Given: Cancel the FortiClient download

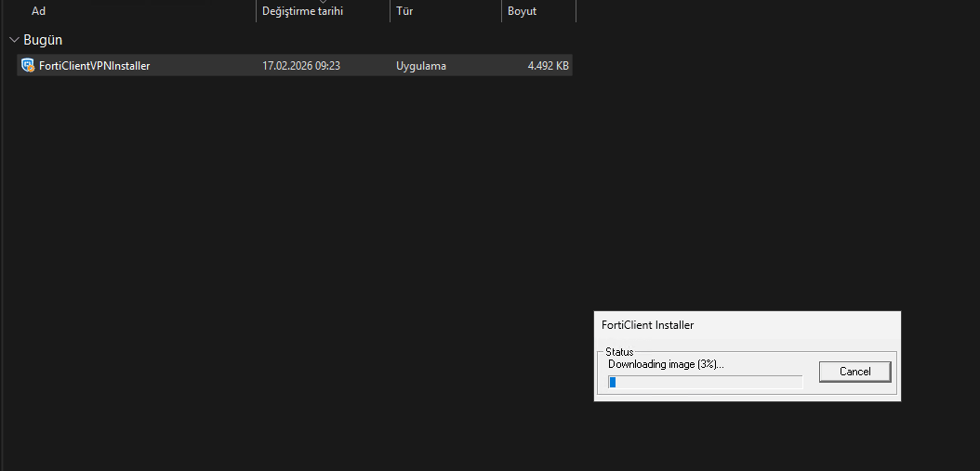Looking at the screenshot, I should [x=854, y=372].
